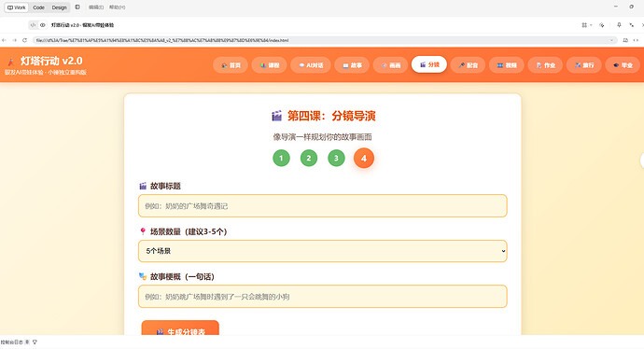644x349 pixels.
Task: Click the expand fullscreen arrows icon
Action: click(x=632, y=25)
